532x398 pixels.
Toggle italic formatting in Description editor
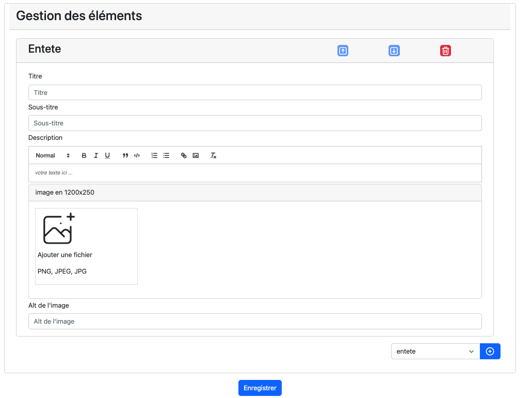tap(96, 155)
